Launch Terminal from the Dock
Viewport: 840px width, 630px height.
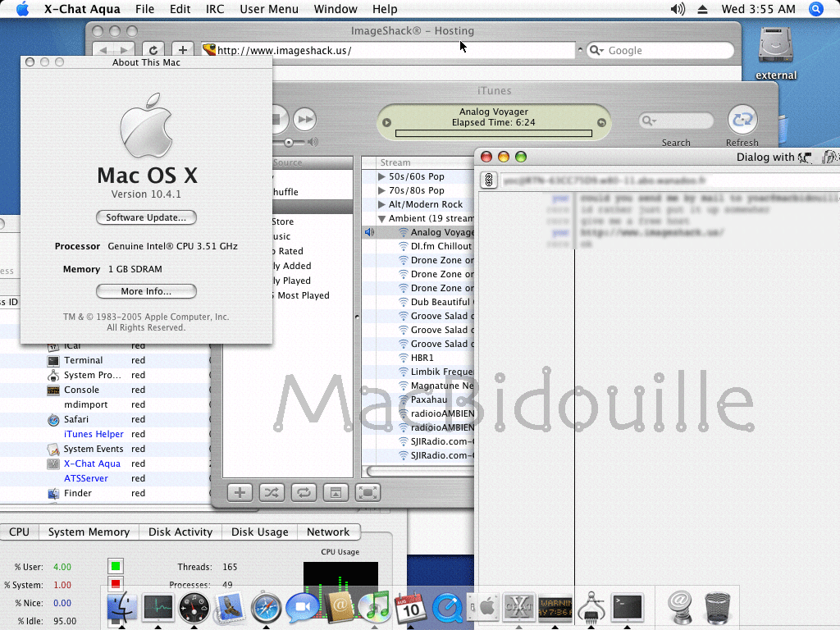click(628, 608)
